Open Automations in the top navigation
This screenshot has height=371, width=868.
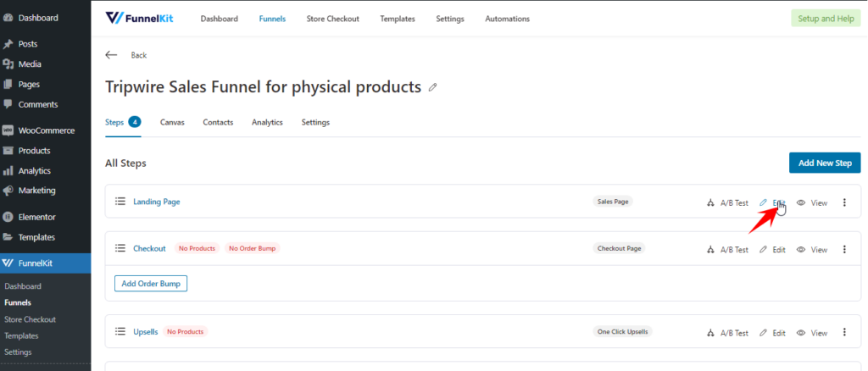(x=507, y=19)
